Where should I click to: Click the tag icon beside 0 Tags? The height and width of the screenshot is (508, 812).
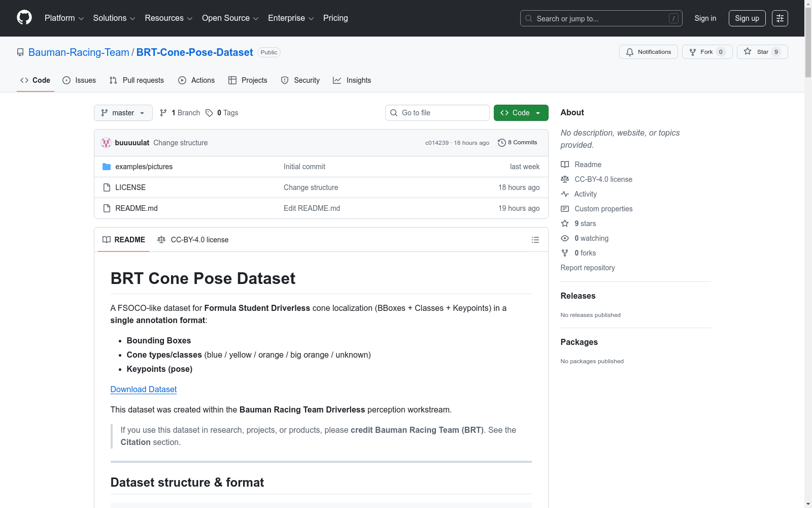209,113
